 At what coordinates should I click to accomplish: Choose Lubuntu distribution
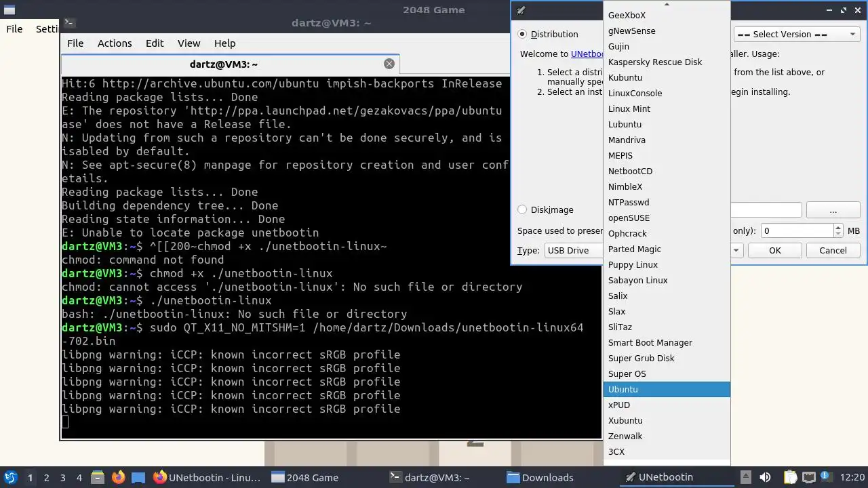[x=667, y=124]
